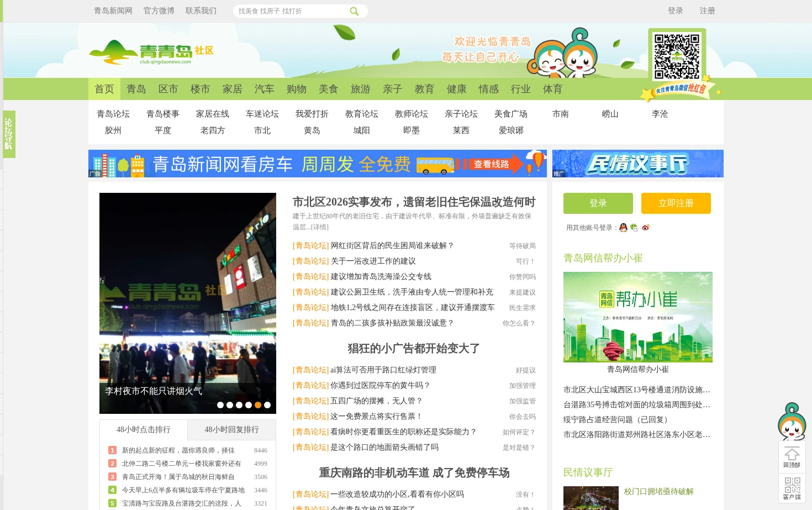Open post ai算法可否用于路口红绿灯管理
Image resolution: width=812 pixels, height=510 pixels.
click(x=383, y=370)
